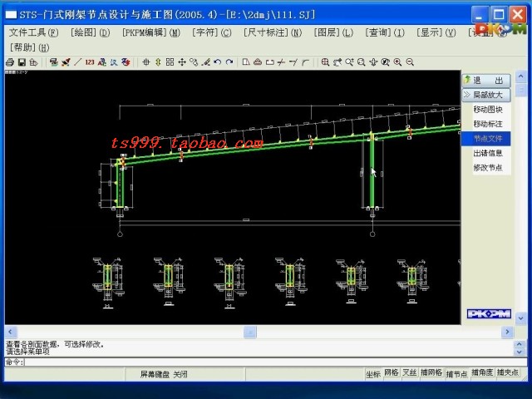
Task: Click the 屏幕键盘 关闭 status label
Action: 164,374
